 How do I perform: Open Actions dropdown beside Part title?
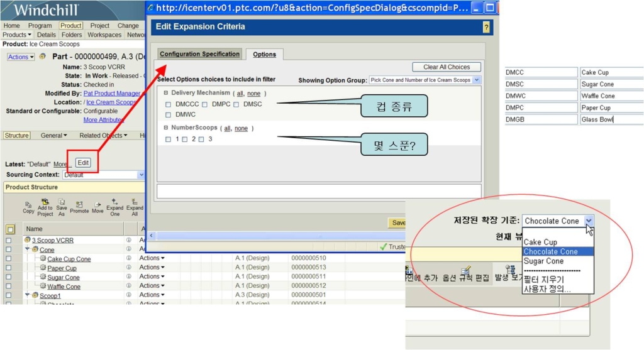coord(21,57)
